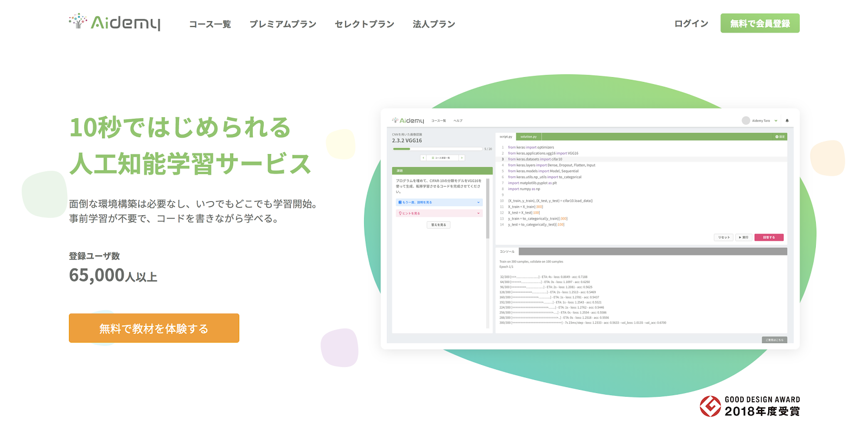Image resolution: width=868 pixels, height=437 pixels.
Task: Open the コース演習一覧 exercise list button
Action: [x=443, y=158]
